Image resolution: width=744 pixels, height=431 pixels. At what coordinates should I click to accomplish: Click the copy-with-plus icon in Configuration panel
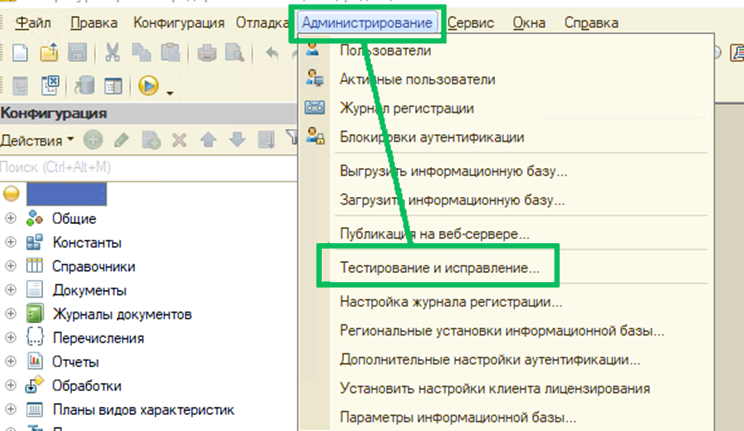151,140
